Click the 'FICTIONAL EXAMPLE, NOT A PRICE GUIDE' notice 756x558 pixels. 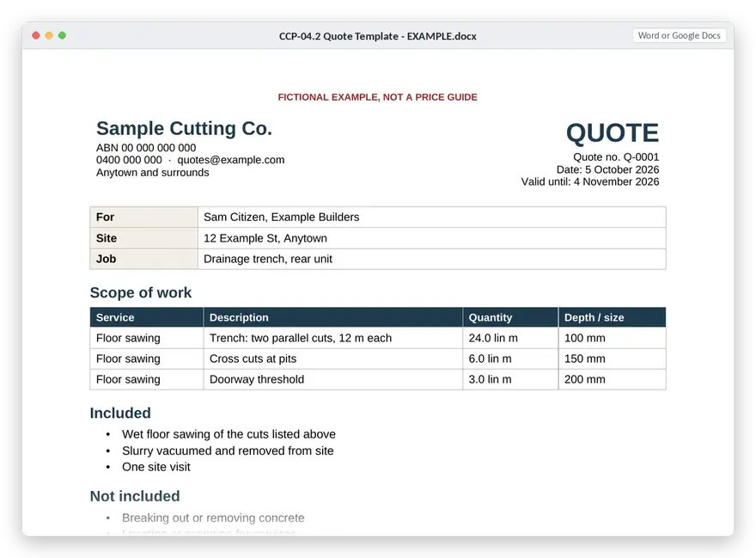pyautogui.click(x=377, y=97)
